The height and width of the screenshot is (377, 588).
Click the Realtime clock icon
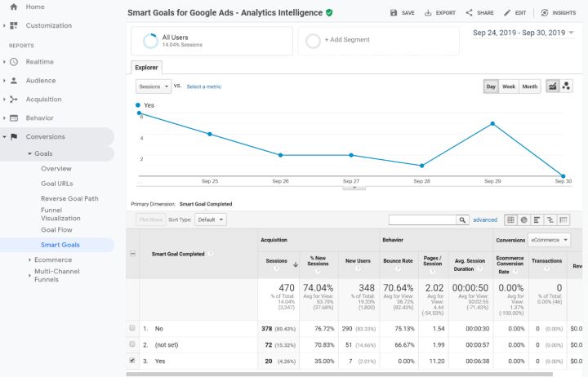[14, 62]
